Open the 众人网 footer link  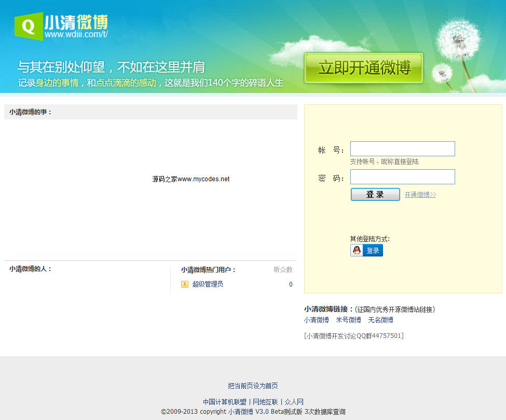(294, 402)
